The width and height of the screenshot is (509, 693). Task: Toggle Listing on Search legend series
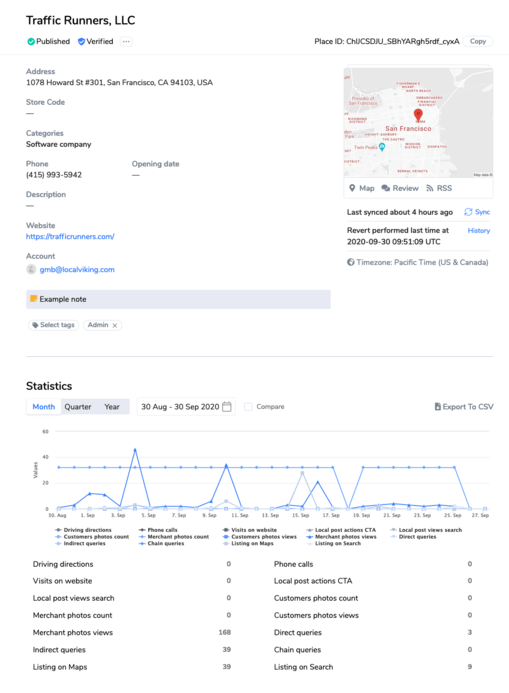click(334, 543)
